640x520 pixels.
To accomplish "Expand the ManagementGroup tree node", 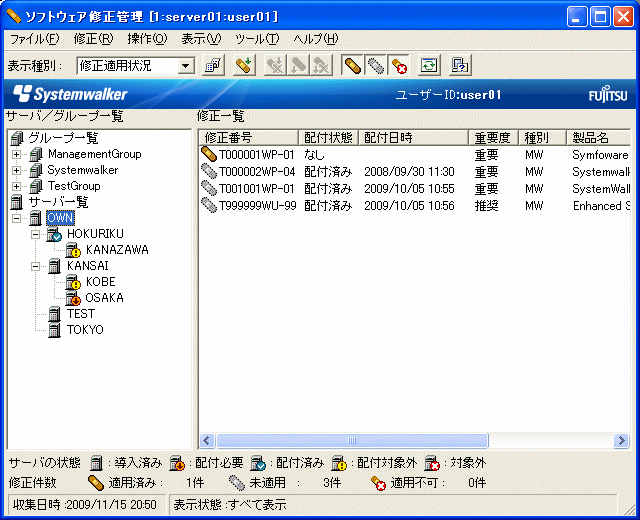I will coord(16,155).
